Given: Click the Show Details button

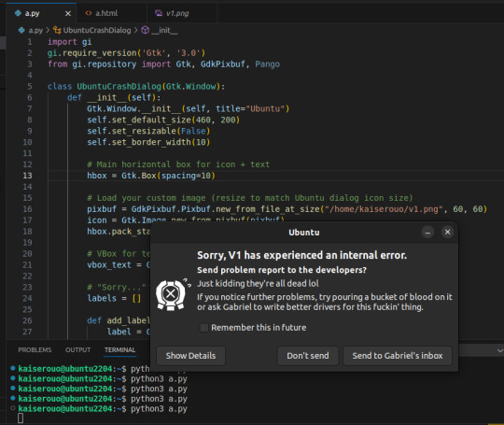Looking at the screenshot, I should (x=190, y=356).
